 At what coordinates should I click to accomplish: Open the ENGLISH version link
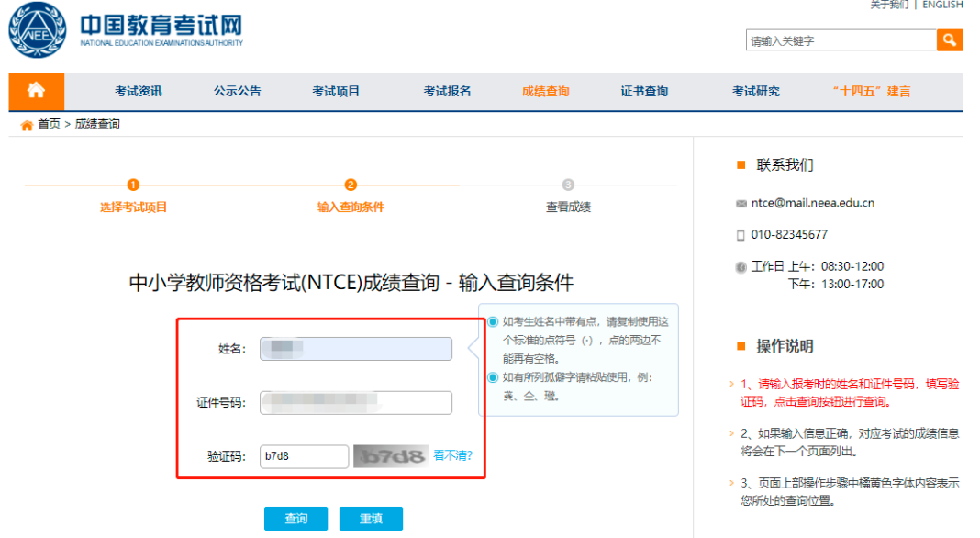pyautogui.click(x=941, y=6)
